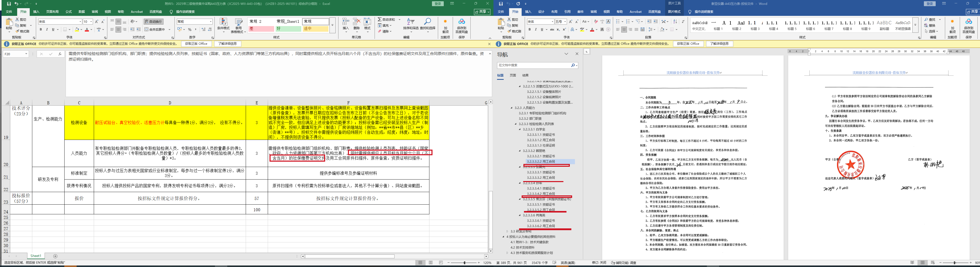Toggle center horizontal alignment in Excel
This screenshot has width=980, height=267.
tap(118, 29)
